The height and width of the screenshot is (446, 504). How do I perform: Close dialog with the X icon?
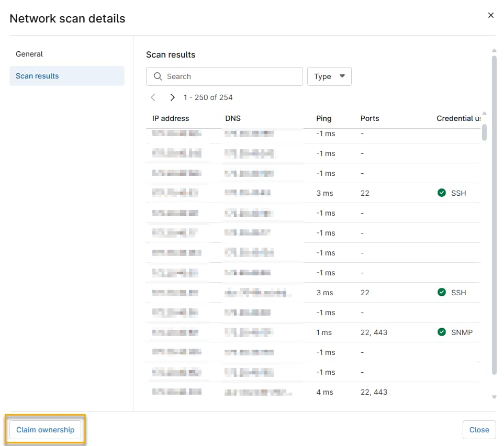(490, 16)
